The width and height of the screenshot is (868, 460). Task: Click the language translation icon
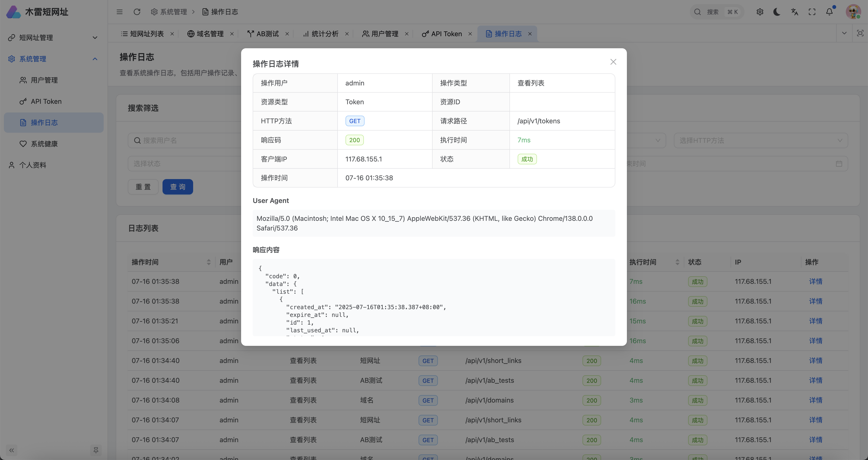[794, 12]
